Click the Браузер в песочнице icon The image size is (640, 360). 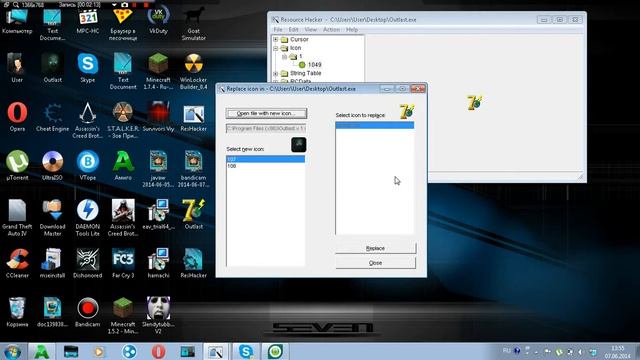pyautogui.click(x=123, y=24)
